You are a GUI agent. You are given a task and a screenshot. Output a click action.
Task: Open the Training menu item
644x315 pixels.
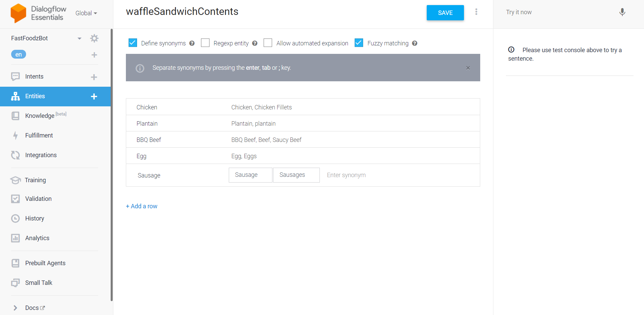point(35,180)
